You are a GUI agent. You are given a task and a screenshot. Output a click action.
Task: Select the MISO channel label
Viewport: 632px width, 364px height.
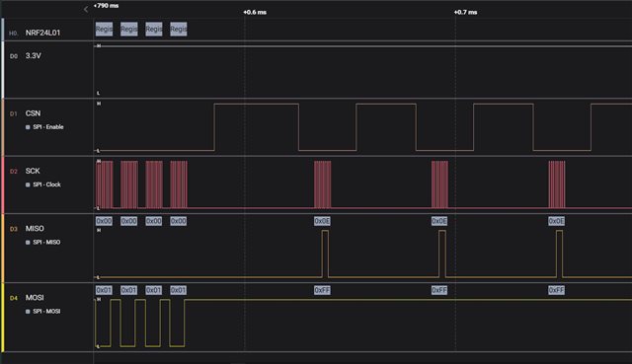[x=35, y=229]
